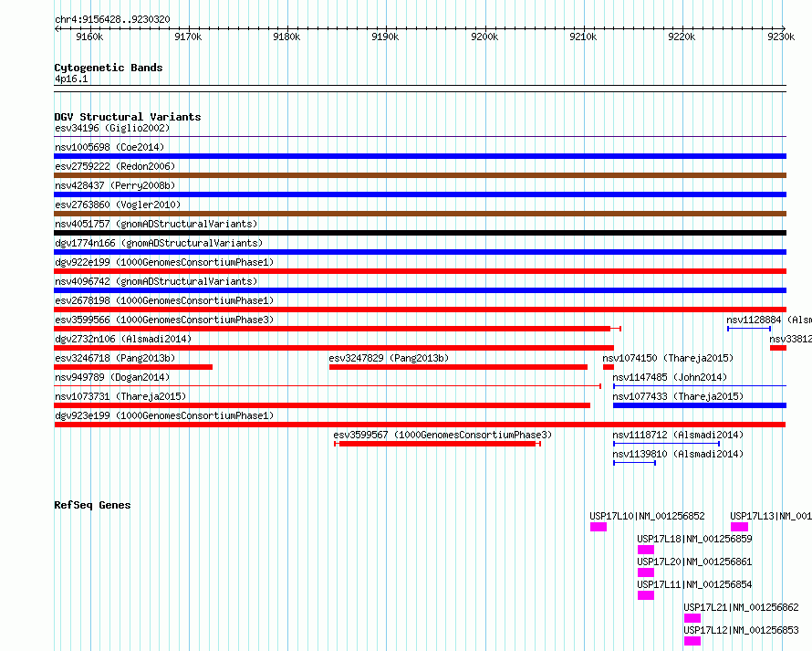Click the magenta USP17L13 gene block
Viewport: 812px width, 651px height.
740,527
